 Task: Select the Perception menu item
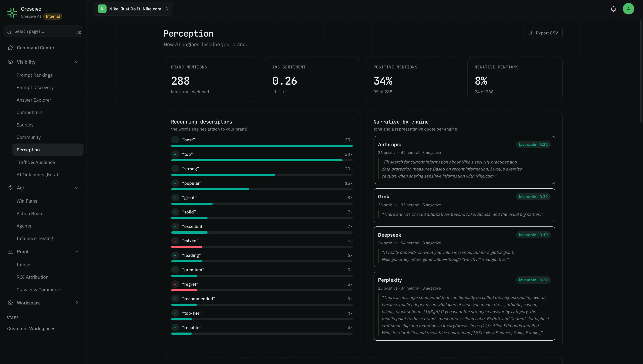coord(48,149)
